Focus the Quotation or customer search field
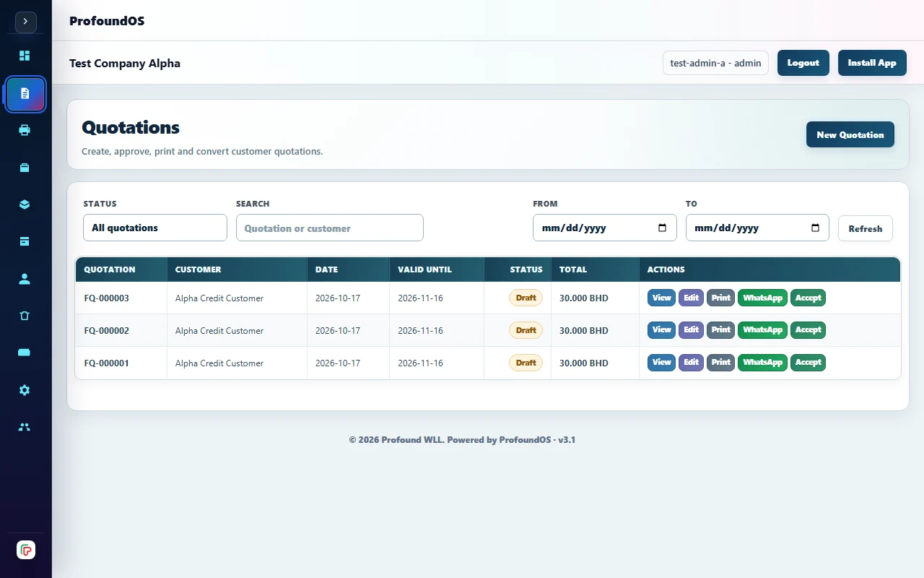The height and width of the screenshot is (578, 924). (x=330, y=228)
